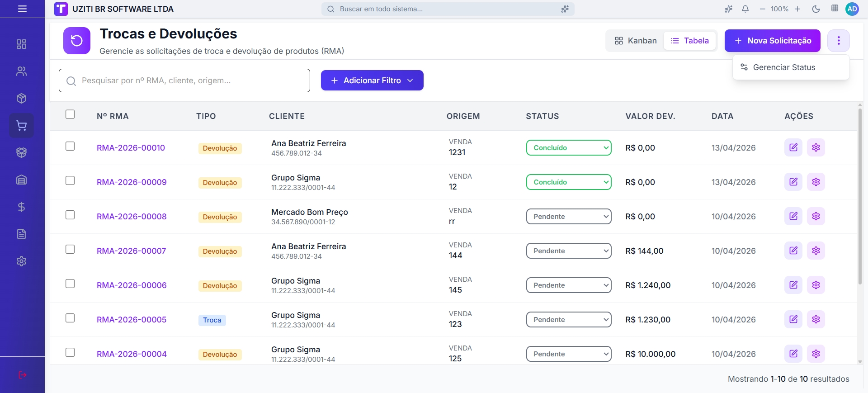Click the RMA search input field
Viewport: 868px width, 393px height.
(x=190, y=80)
